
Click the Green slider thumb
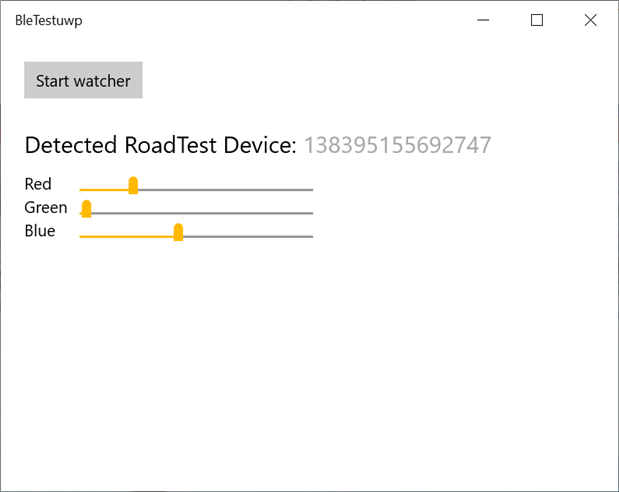pos(87,209)
